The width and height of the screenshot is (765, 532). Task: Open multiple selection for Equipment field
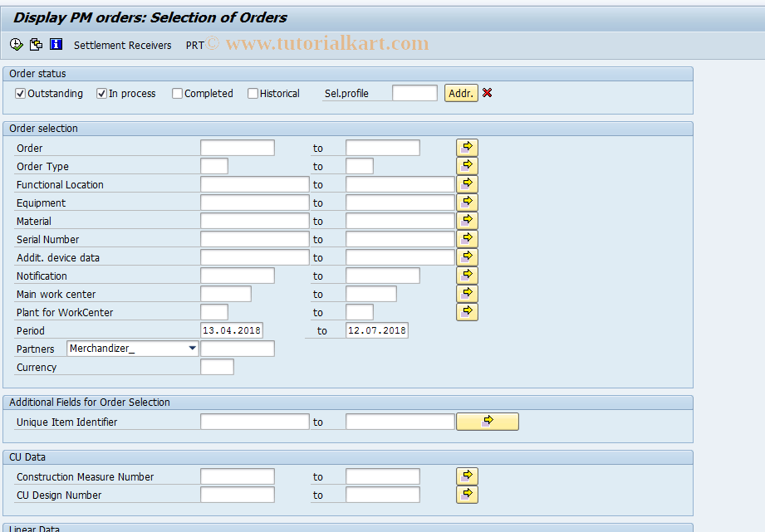click(466, 202)
